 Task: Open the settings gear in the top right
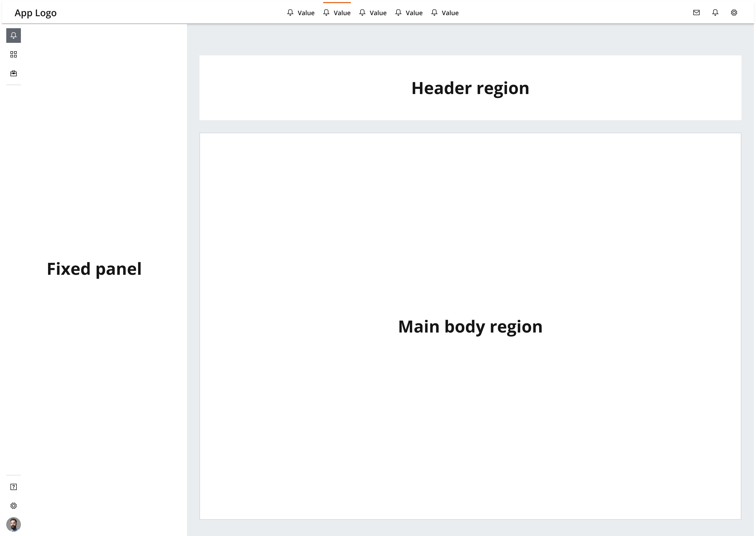(734, 13)
